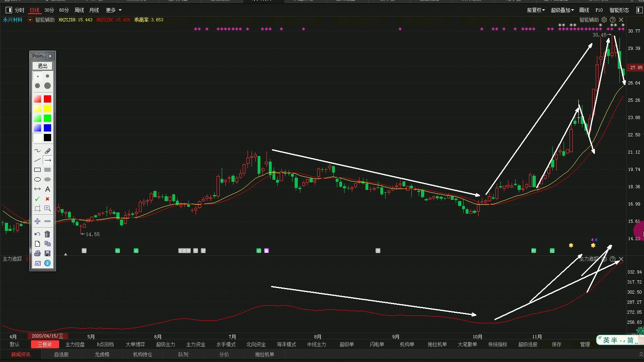Pick the black color swatch
644x362 pixels.
pyautogui.click(x=47, y=138)
